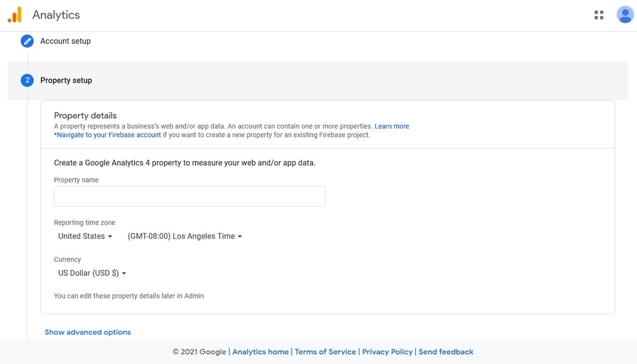Open the US Dollar currency dropdown
Screen dimensions: 637x364
[92, 273]
